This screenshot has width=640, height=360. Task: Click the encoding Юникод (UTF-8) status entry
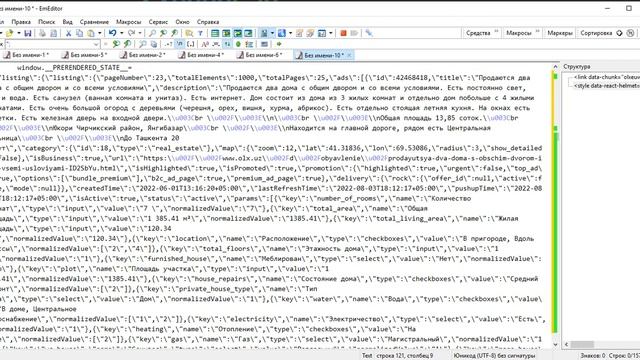(x=494, y=356)
